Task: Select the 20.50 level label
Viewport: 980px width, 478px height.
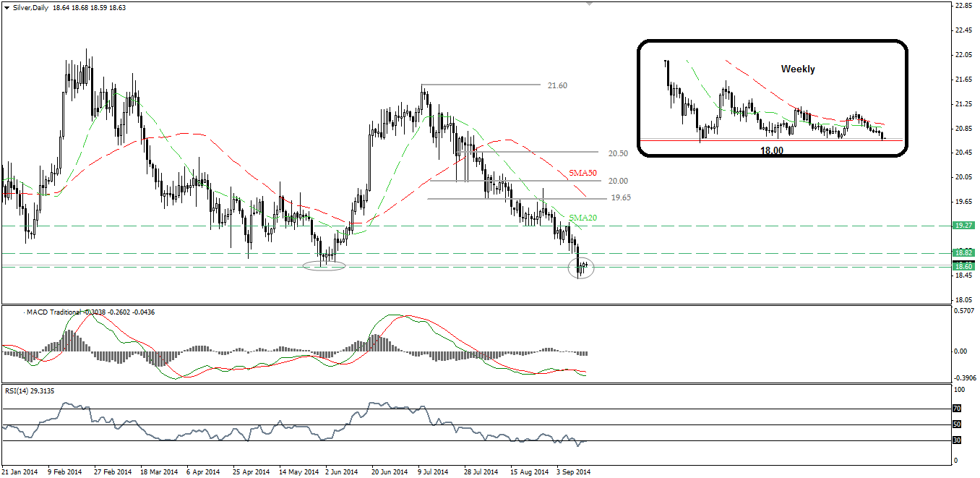Action: click(x=618, y=153)
